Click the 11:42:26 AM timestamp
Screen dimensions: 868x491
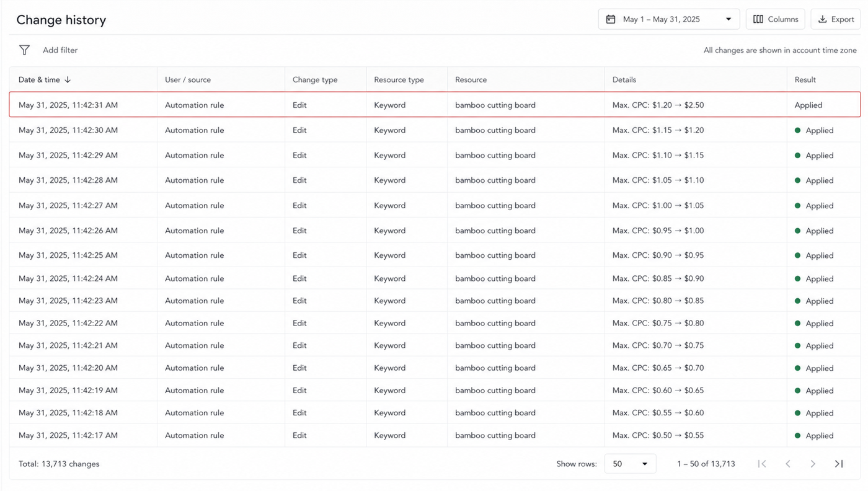[68, 231]
